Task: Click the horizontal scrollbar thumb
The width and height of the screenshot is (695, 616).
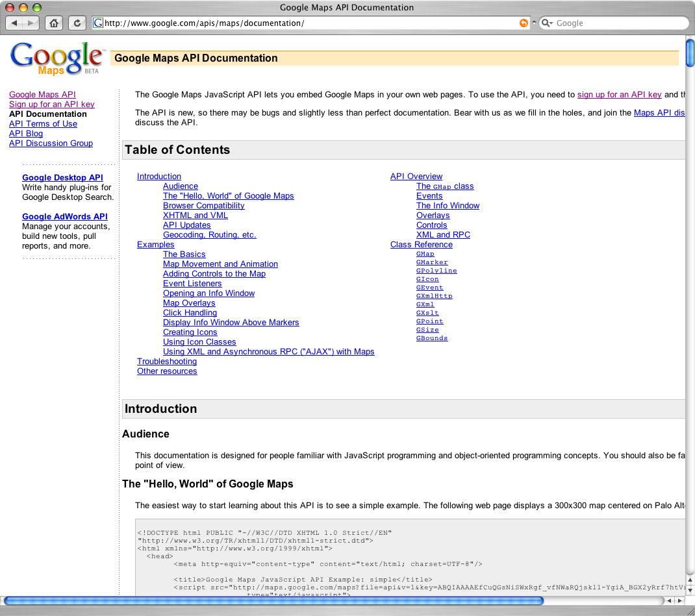Action: (273, 600)
